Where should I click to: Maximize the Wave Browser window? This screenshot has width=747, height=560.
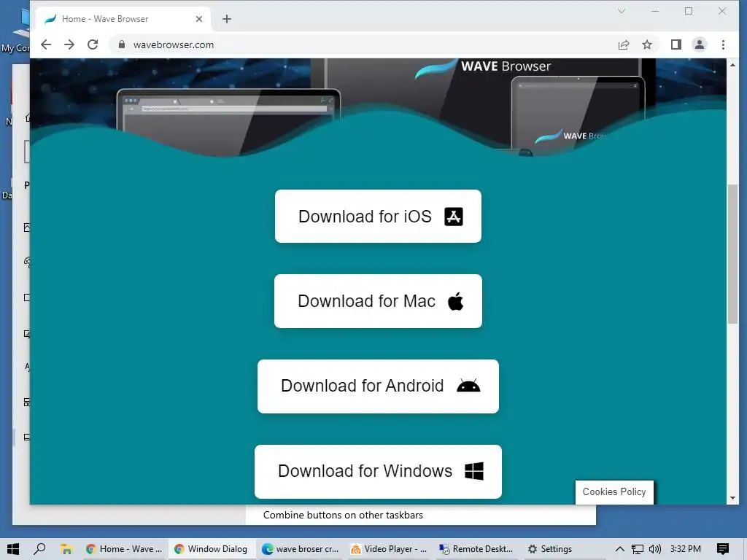point(689,11)
